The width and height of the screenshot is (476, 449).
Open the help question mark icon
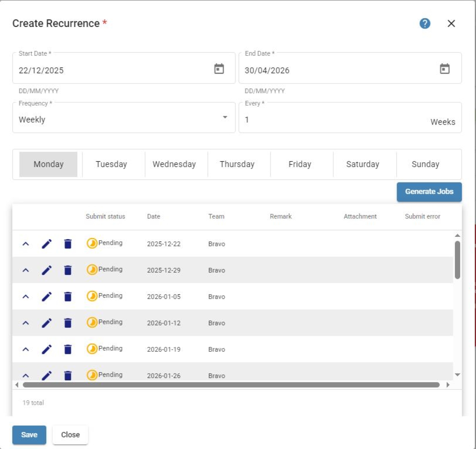coord(425,23)
